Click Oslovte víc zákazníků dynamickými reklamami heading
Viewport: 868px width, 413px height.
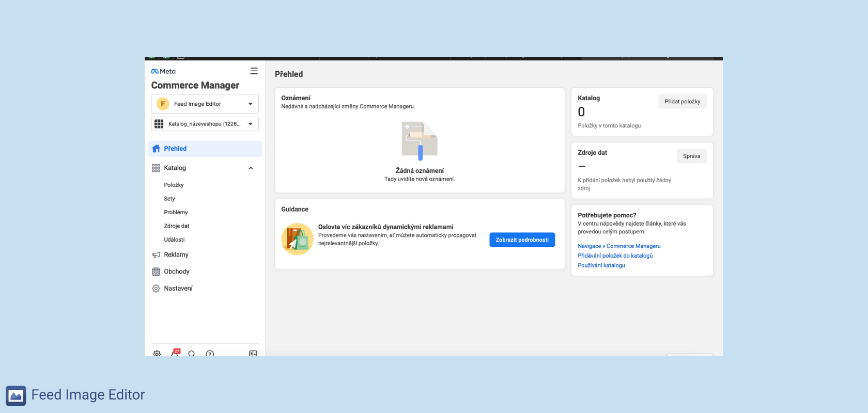pyautogui.click(x=386, y=227)
